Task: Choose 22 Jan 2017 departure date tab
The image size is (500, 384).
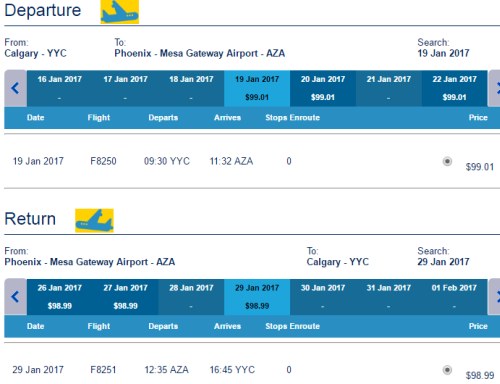Action: pos(454,88)
